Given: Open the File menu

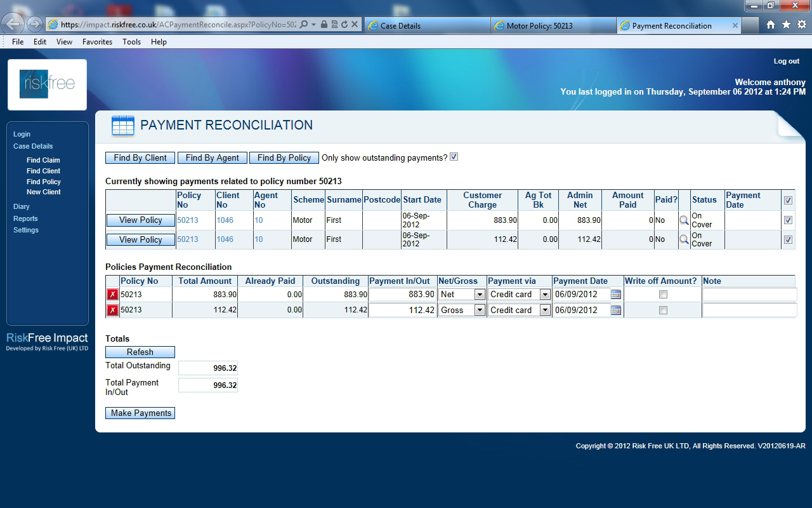Looking at the screenshot, I should point(18,42).
